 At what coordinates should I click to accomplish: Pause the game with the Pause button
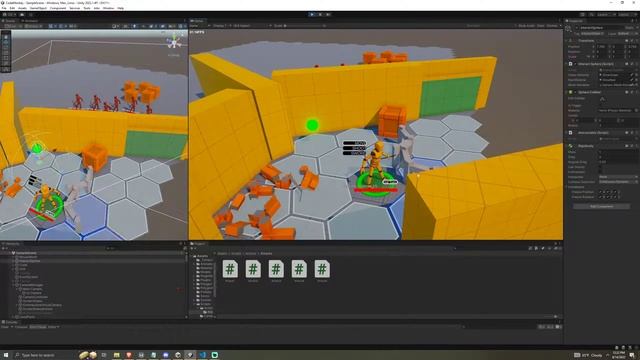coord(320,15)
